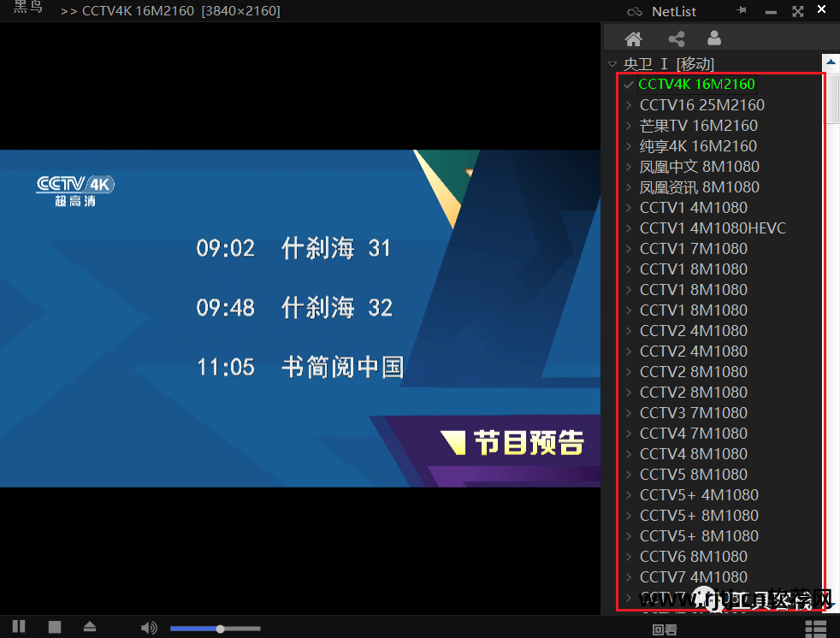Select the 凤凰中文 8M1080 channel

click(x=699, y=167)
